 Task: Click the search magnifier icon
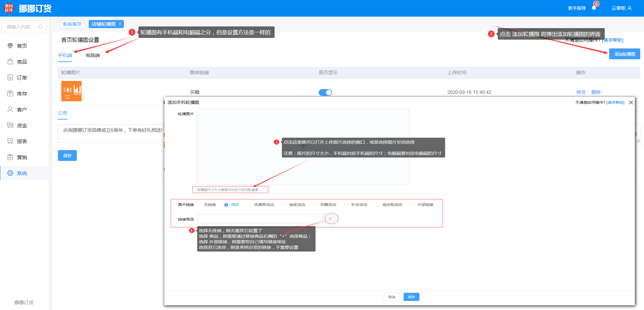(x=41, y=27)
